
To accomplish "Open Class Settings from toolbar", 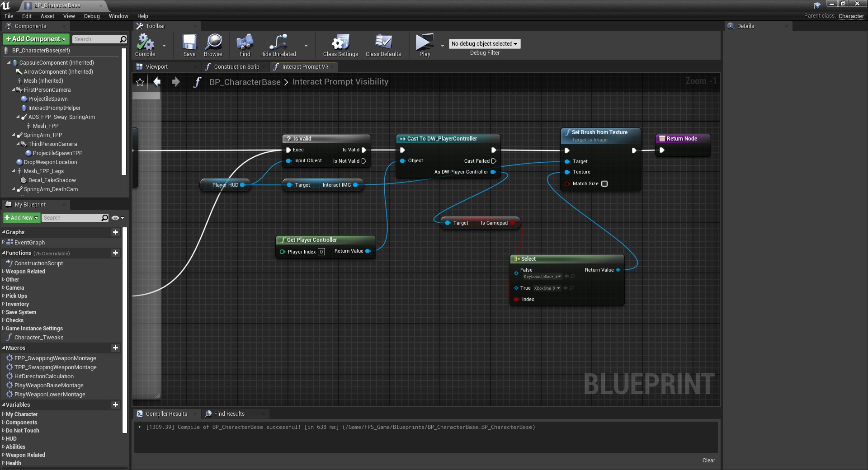I will coord(340,42).
